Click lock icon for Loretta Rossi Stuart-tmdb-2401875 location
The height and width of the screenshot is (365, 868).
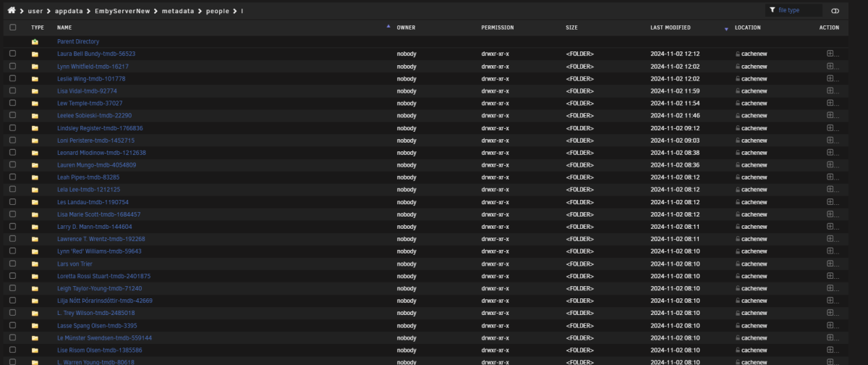pos(738,276)
